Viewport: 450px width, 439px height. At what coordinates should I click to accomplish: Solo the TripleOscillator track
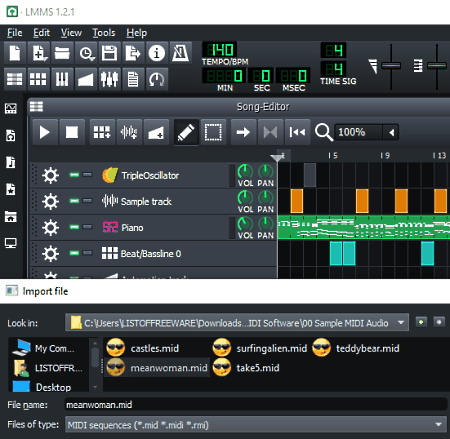coord(87,175)
